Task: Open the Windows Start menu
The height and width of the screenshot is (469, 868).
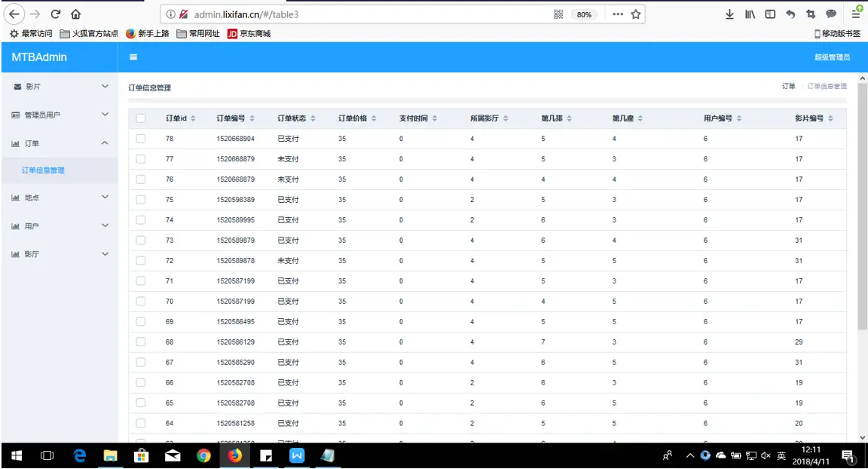Action: (x=17, y=455)
